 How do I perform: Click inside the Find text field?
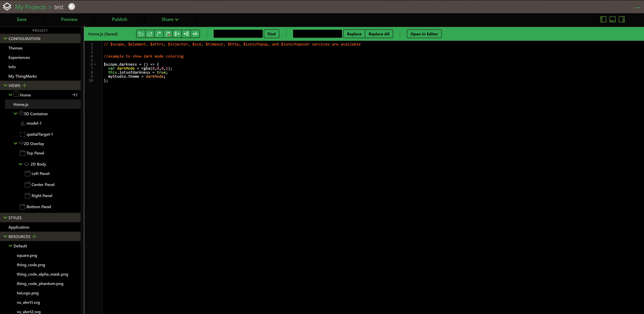point(238,34)
